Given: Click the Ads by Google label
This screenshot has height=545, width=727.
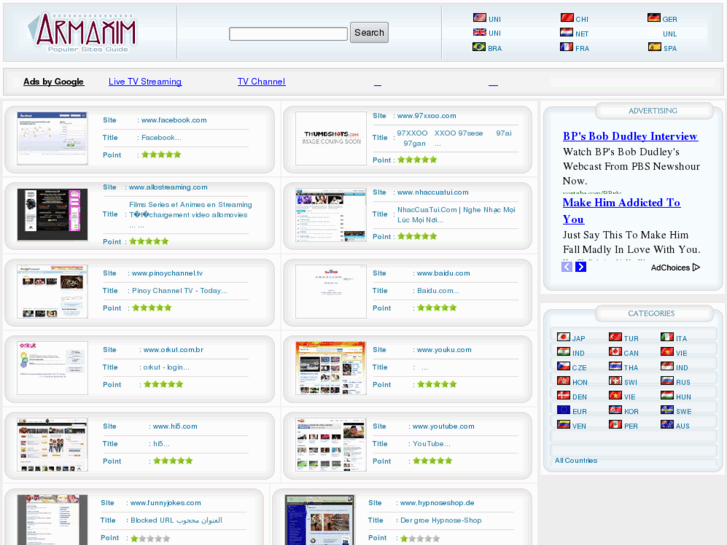Looking at the screenshot, I should (53, 82).
